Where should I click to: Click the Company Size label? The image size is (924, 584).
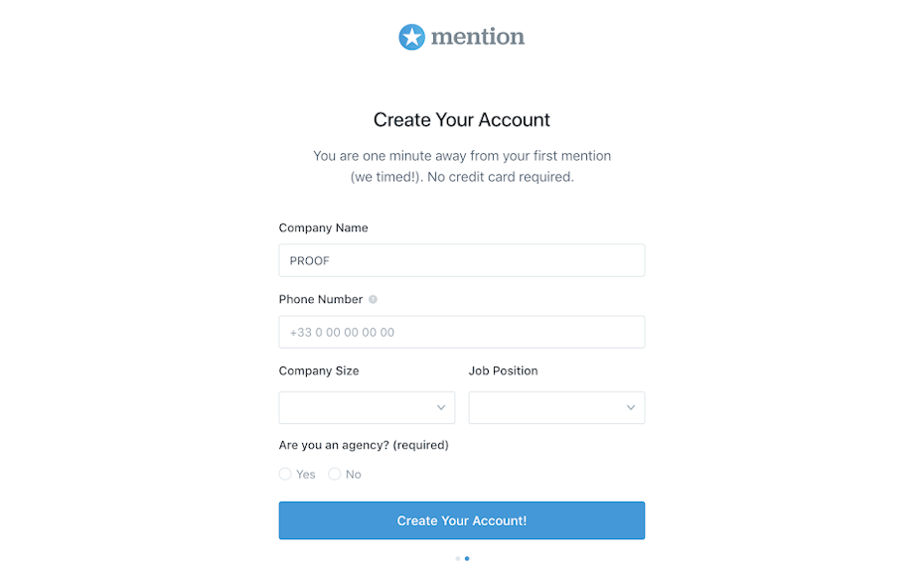(319, 370)
